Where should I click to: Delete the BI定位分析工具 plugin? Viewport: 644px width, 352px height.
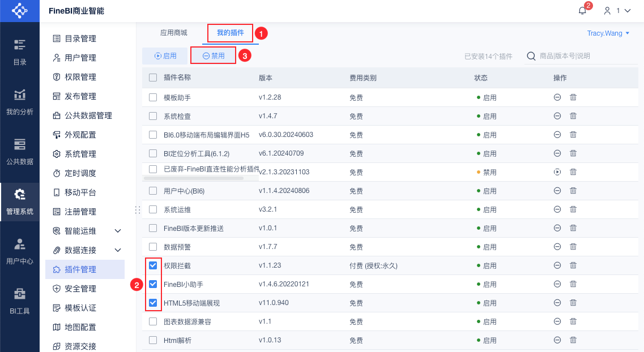[x=573, y=153]
